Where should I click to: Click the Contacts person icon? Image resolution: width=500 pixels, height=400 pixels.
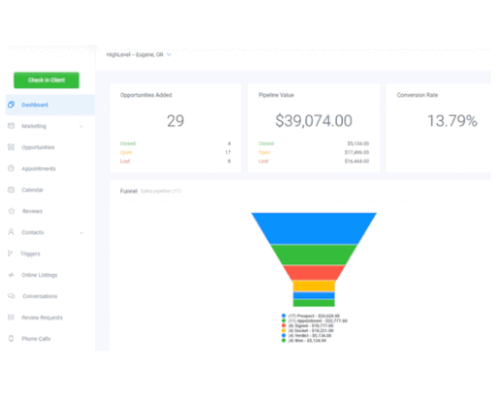[11, 232]
